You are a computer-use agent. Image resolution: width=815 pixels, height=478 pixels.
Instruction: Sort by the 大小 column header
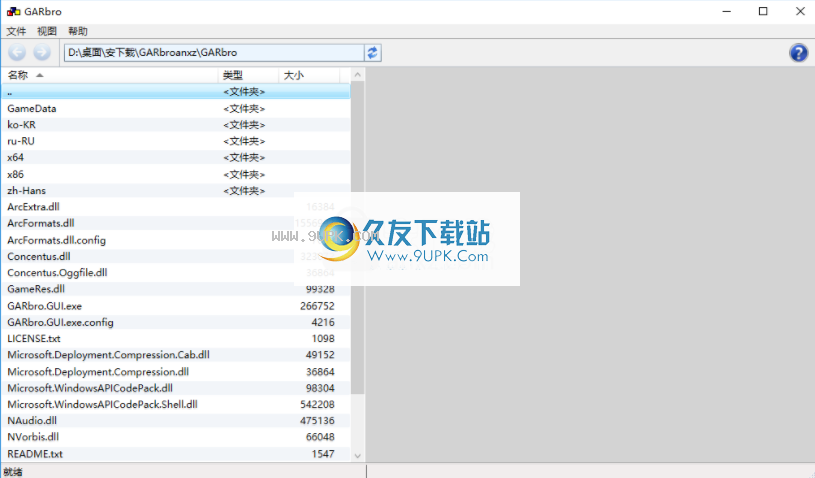[x=309, y=75]
